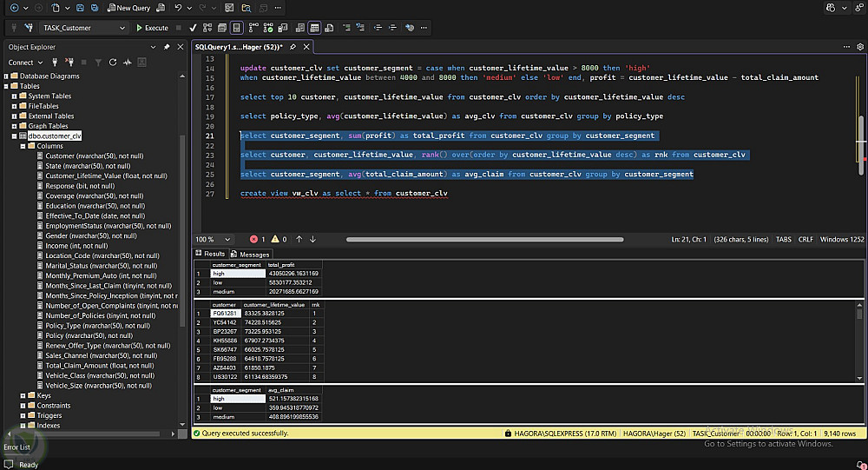Click the Parse checkmark icon

[x=193, y=28]
